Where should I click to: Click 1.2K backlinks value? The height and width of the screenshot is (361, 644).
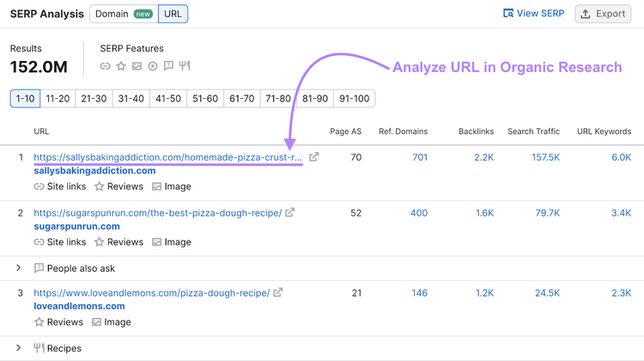pos(484,293)
